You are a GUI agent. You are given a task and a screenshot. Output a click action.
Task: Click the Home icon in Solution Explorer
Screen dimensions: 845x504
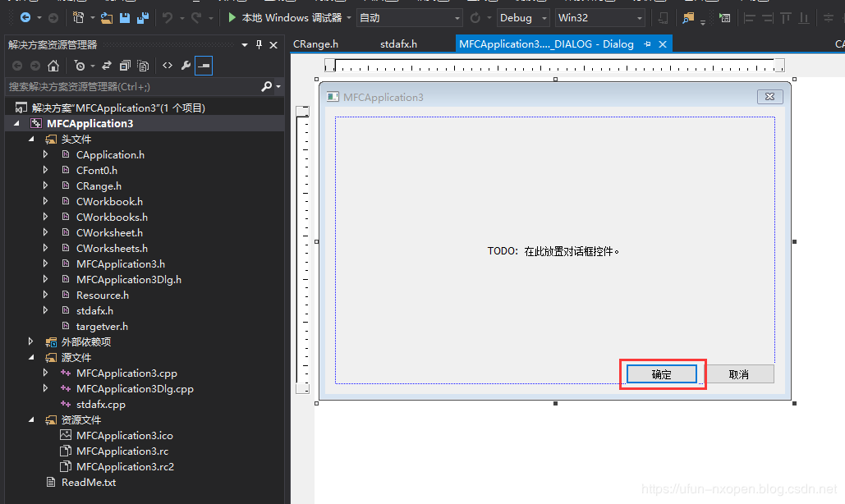pyautogui.click(x=53, y=65)
